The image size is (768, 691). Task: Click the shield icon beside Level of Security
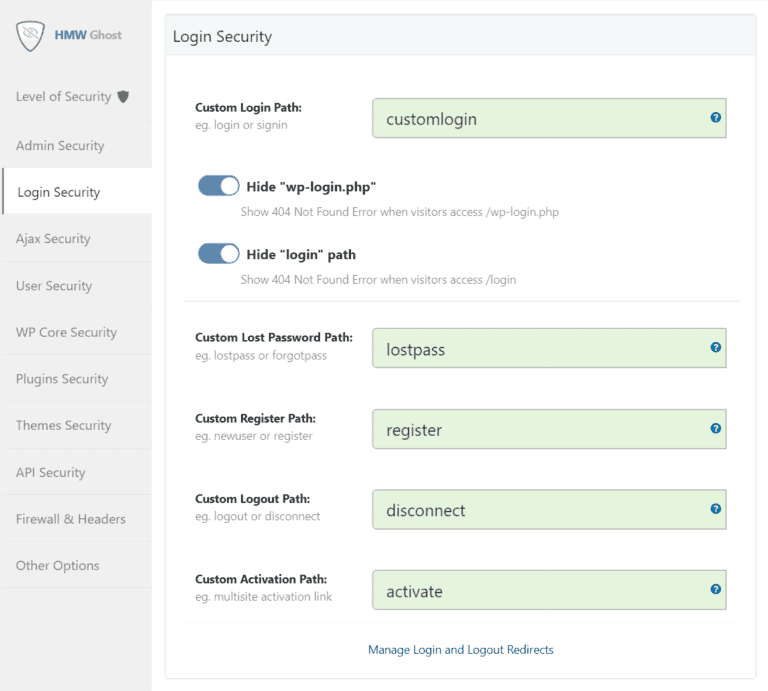[x=123, y=97]
